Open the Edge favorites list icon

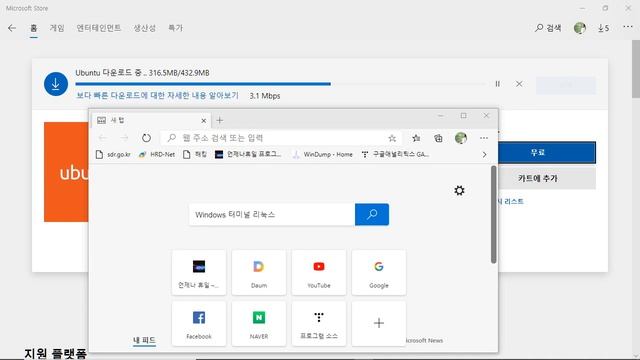416,138
